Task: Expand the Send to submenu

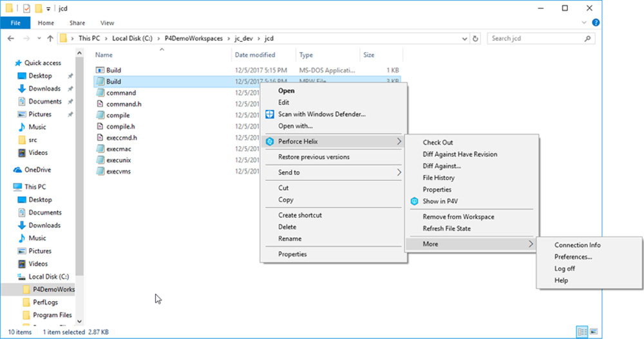Action: (399, 172)
